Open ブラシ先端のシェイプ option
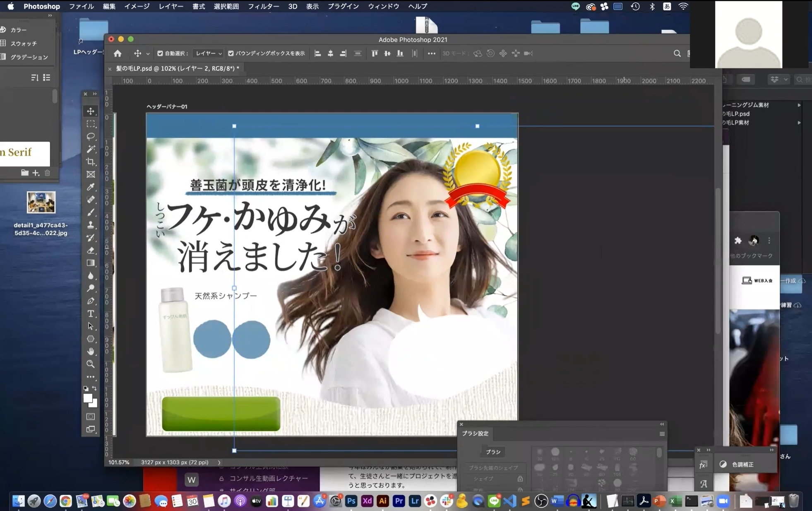 tap(493, 468)
